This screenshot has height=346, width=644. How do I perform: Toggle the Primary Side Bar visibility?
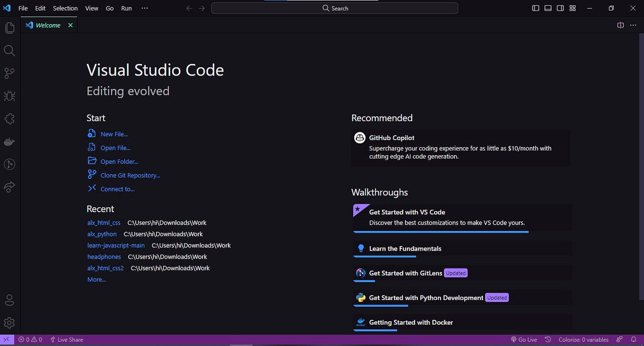click(535, 8)
